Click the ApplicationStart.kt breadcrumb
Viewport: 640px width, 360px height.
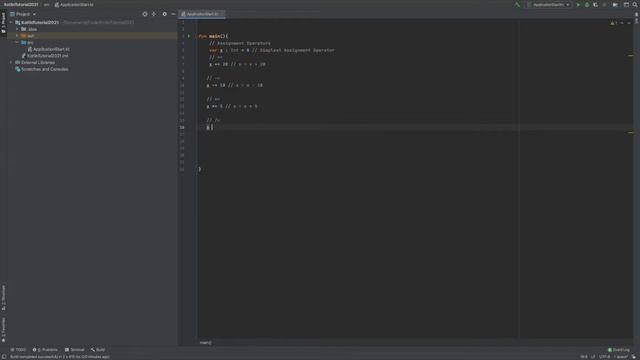pos(74,5)
